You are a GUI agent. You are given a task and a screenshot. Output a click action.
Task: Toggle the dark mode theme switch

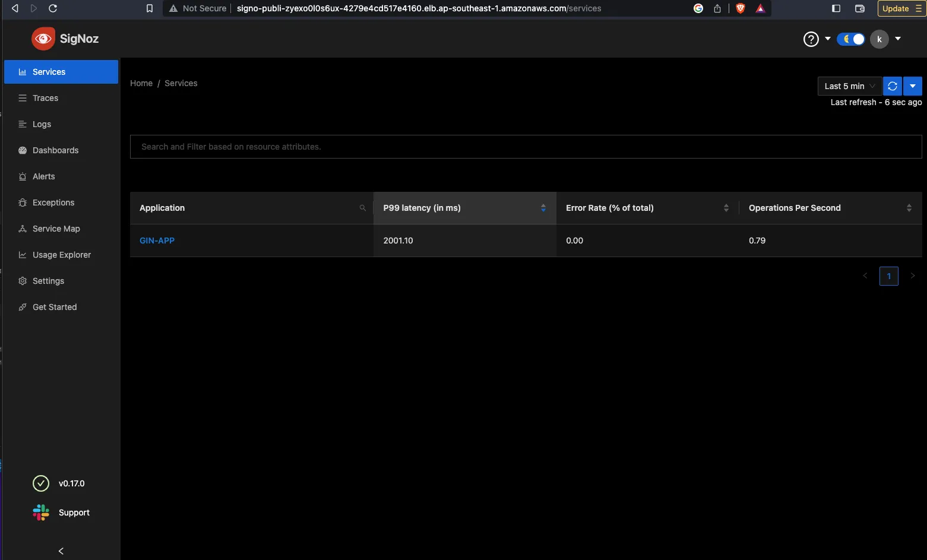[850, 39]
